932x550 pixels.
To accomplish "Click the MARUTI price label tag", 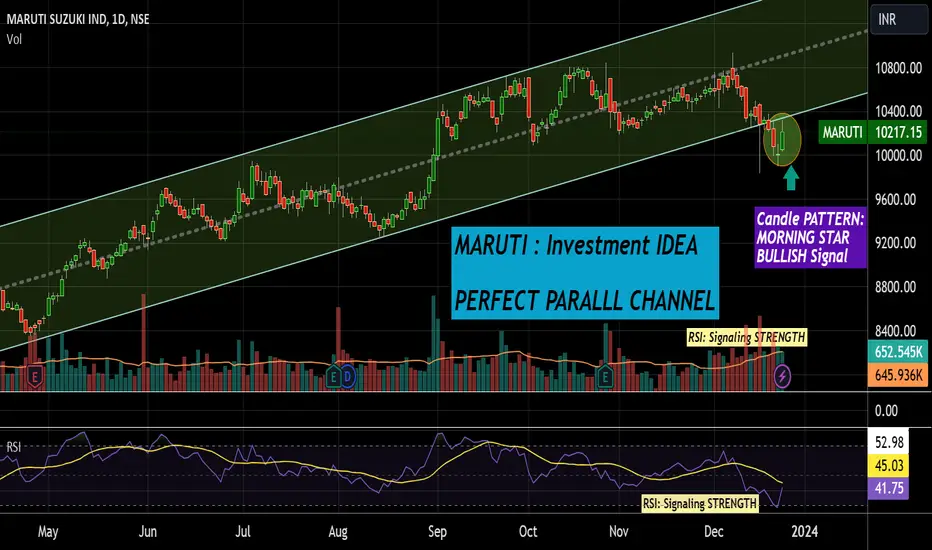I will coord(842,132).
